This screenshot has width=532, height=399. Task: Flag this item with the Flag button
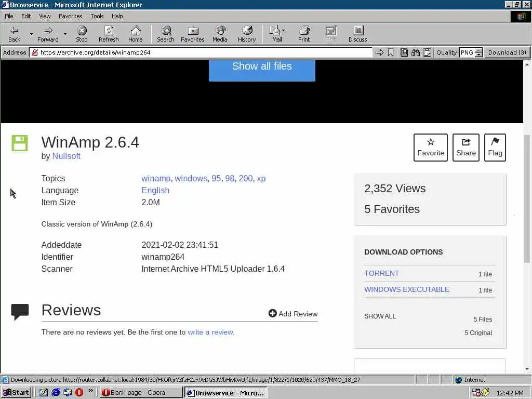point(495,147)
